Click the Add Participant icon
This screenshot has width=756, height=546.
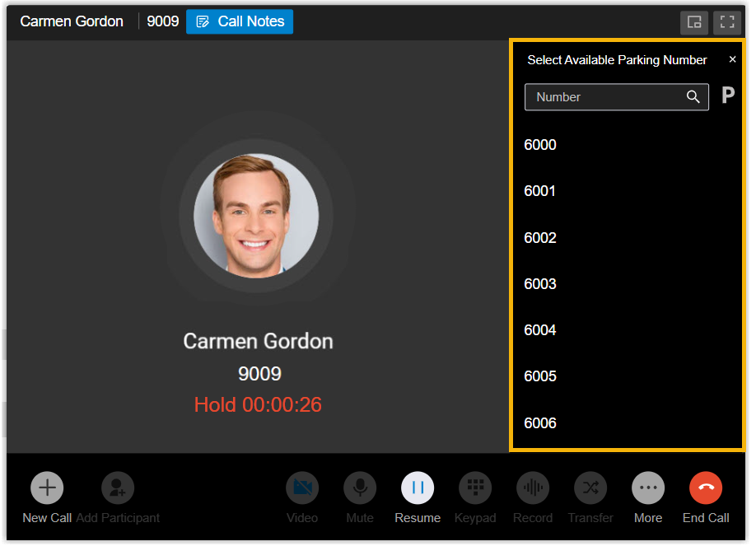[118, 488]
